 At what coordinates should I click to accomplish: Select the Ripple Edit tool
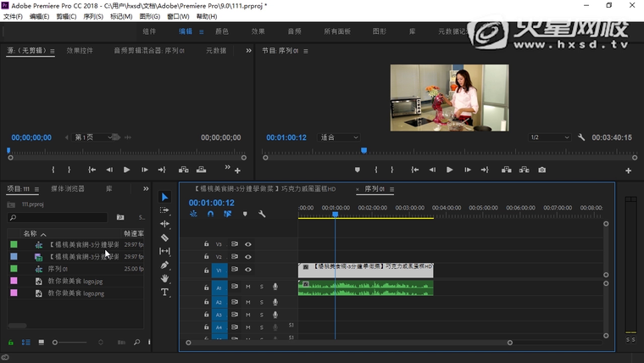tap(165, 224)
